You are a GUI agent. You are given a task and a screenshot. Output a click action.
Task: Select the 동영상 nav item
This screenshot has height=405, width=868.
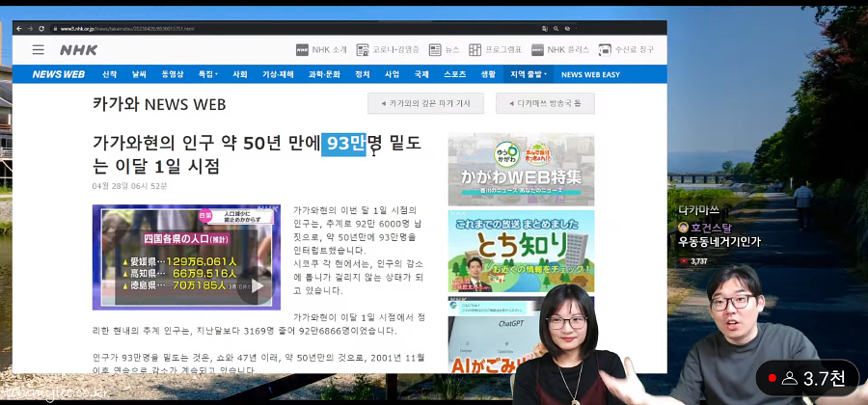(173, 74)
